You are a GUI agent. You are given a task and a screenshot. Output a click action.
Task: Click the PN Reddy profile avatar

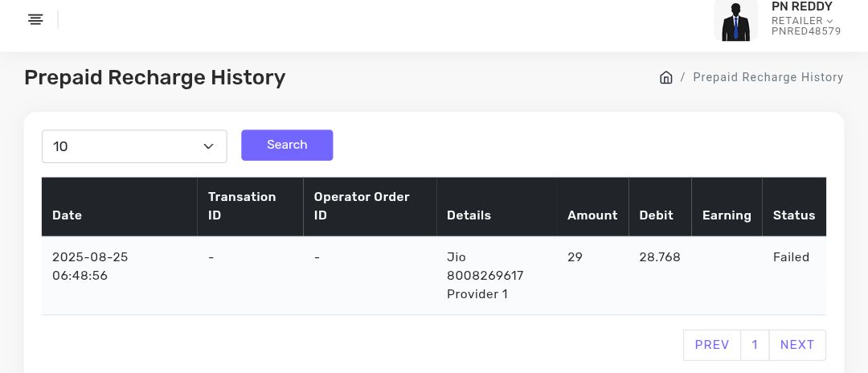735,21
